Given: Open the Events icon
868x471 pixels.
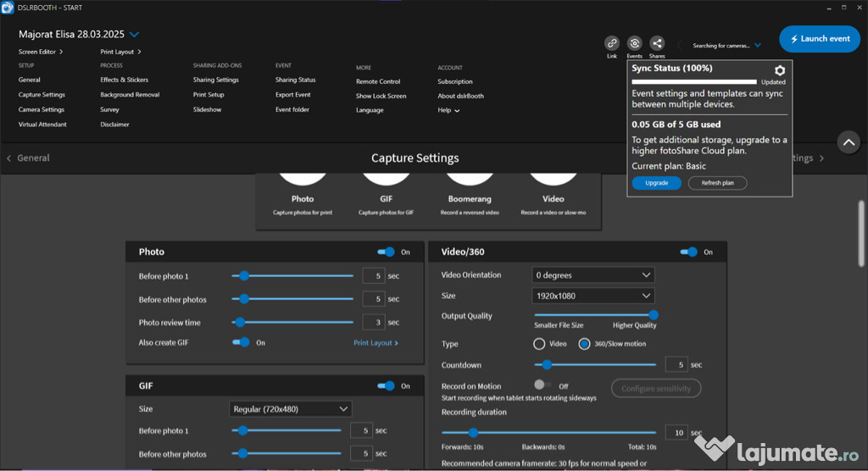Looking at the screenshot, I should (634, 43).
